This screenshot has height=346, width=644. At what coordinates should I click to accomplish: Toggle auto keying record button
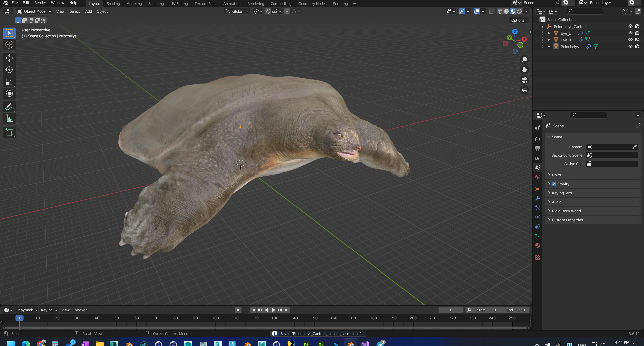(x=238, y=310)
